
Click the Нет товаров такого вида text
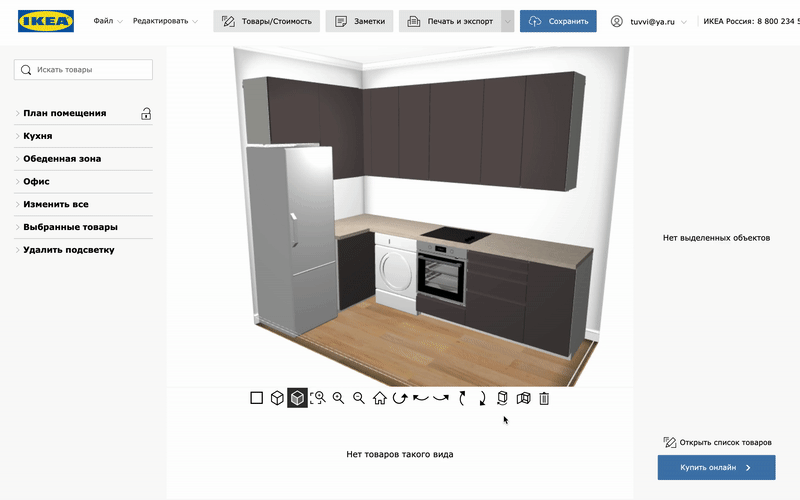tap(400, 454)
